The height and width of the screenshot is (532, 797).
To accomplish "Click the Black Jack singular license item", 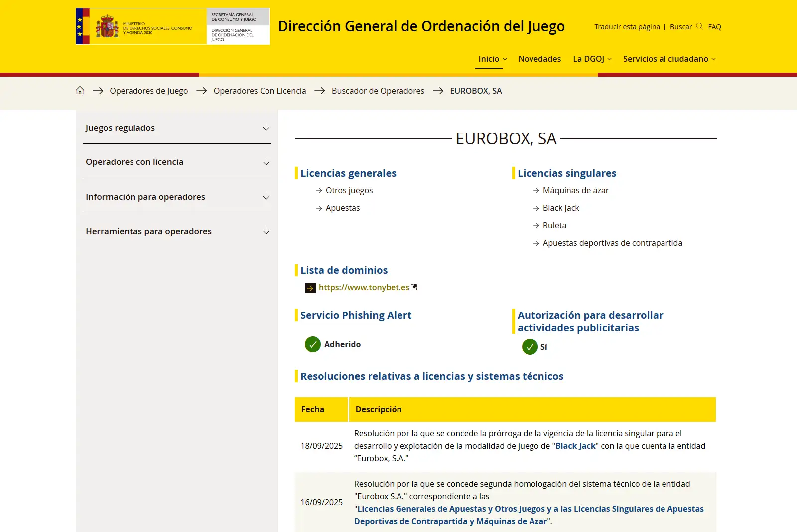I will pos(561,208).
